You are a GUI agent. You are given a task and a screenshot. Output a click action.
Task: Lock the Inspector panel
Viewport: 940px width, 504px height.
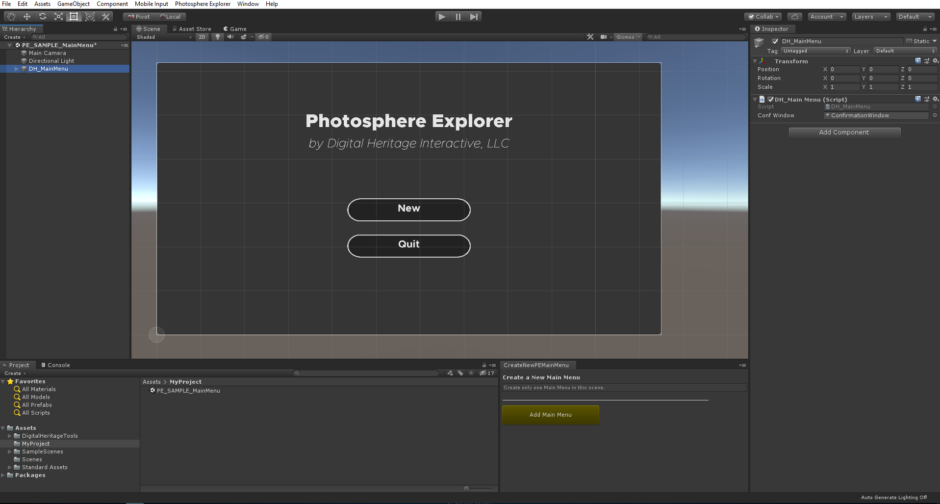tap(924, 29)
